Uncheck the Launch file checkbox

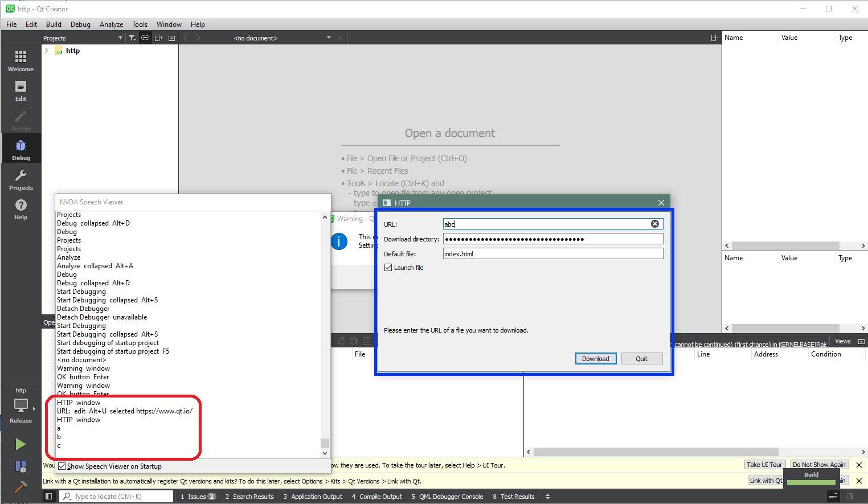[388, 268]
